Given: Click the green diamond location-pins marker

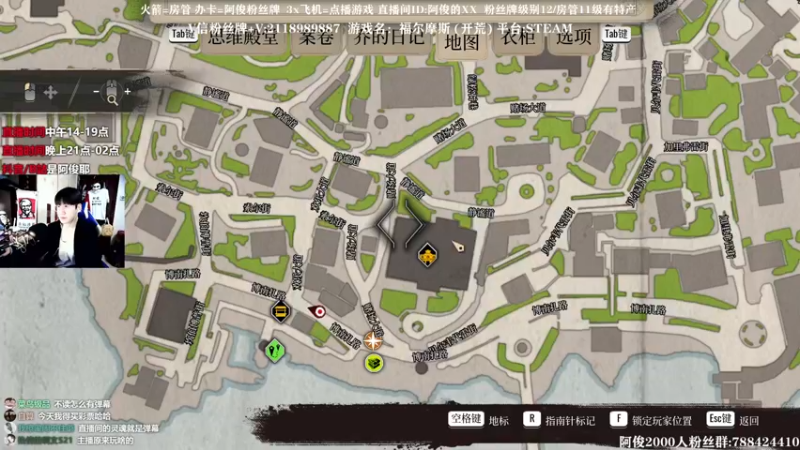Looking at the screenshot, I should click(274, 351).
